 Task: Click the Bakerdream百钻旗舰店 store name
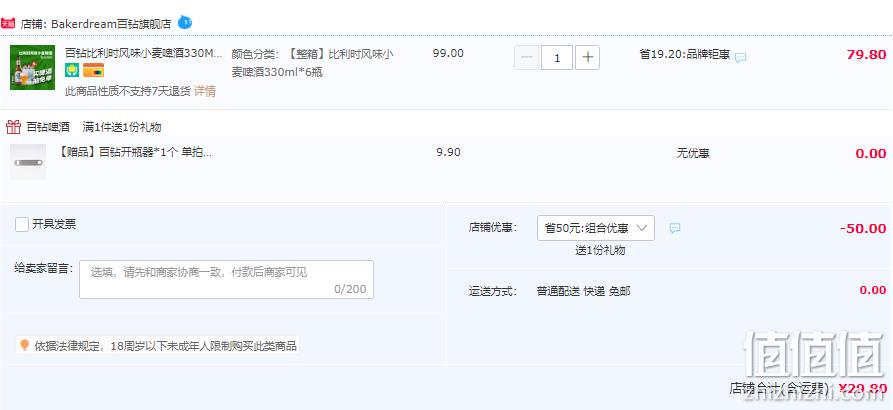click(x=111, y=24)
